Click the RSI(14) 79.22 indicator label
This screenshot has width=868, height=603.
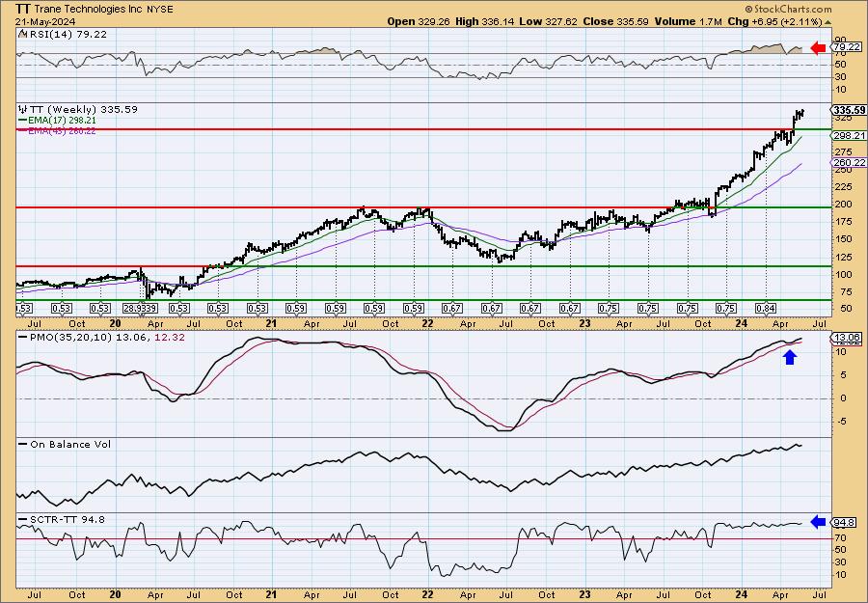point(63,35)
